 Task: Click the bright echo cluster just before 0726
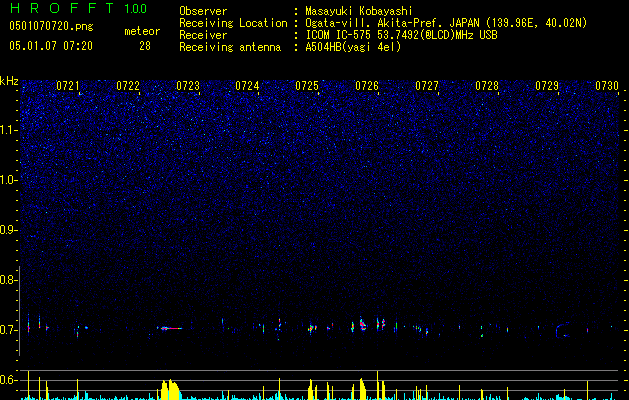[x=363, y=323]
